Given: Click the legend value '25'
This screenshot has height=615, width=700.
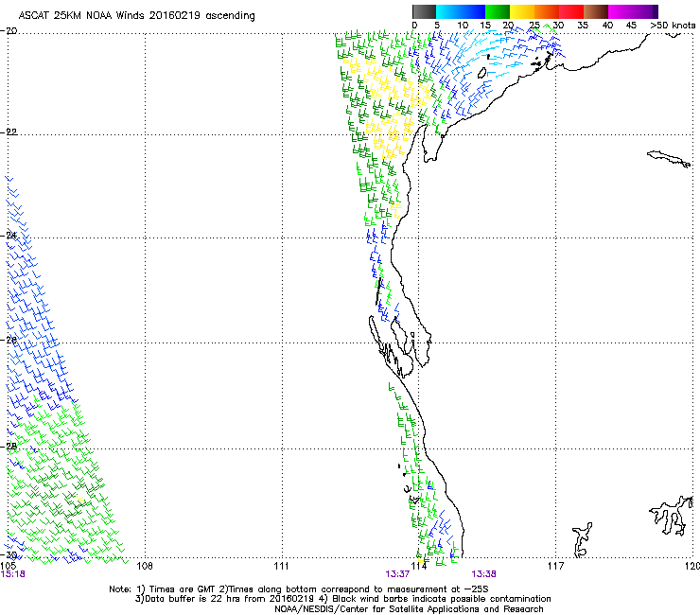Looking at the screenshot, I should (x=534, y=26).
